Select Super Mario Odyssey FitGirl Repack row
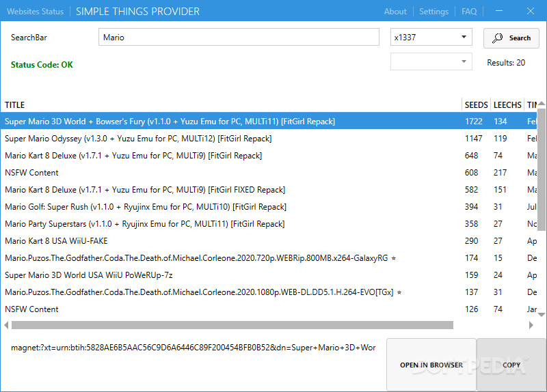This screenshot has height=392, width=547. pos(269,139)
